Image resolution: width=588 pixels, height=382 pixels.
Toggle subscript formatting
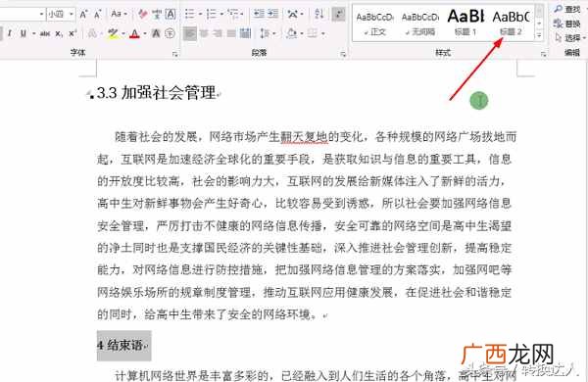(x=59, y=33)
